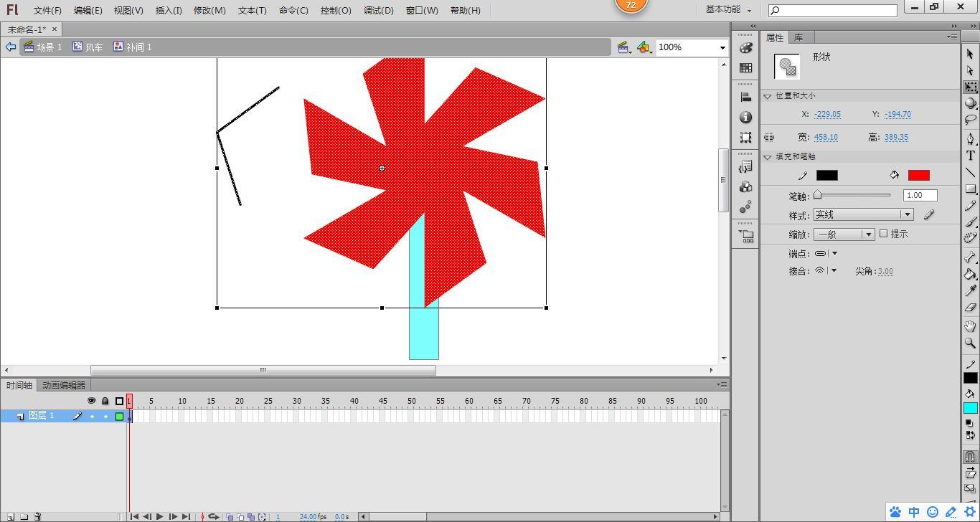Lock 图层 1 using the lock column
The height and width of the screenshot is (522, 980).
[105, 415]
